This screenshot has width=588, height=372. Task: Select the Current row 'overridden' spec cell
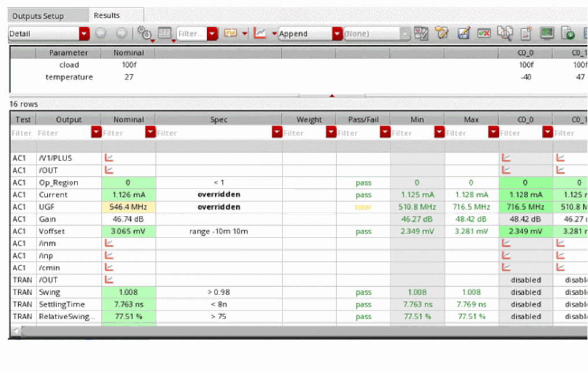click(x=219, y=195)
